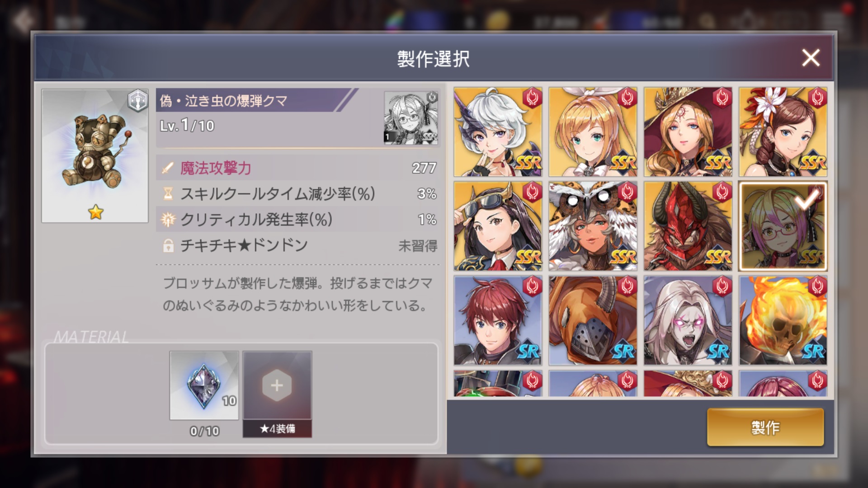The image size is (868, 488).
Task: Select the red-haired boy SR character
Action: coord(498,321)
